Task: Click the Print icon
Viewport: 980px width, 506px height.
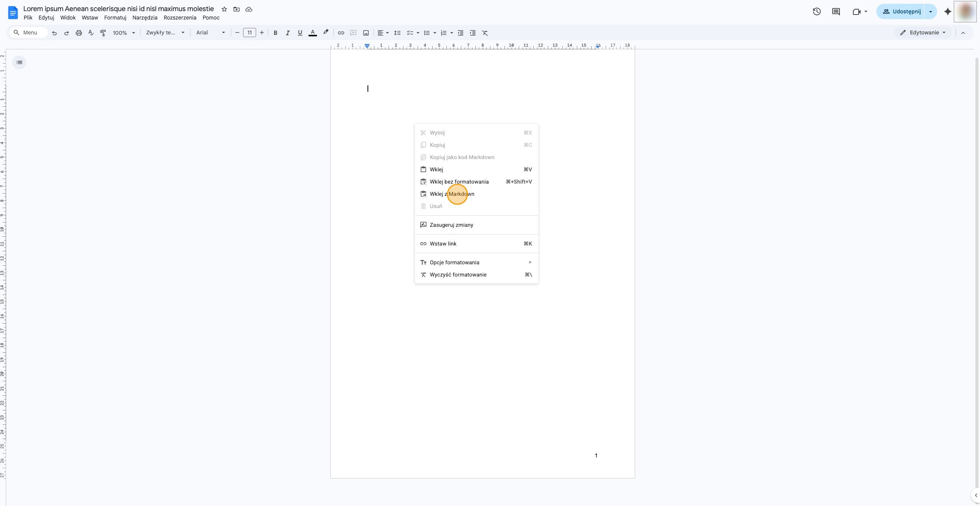Action: pyautogui.click(x=79, y=33)
